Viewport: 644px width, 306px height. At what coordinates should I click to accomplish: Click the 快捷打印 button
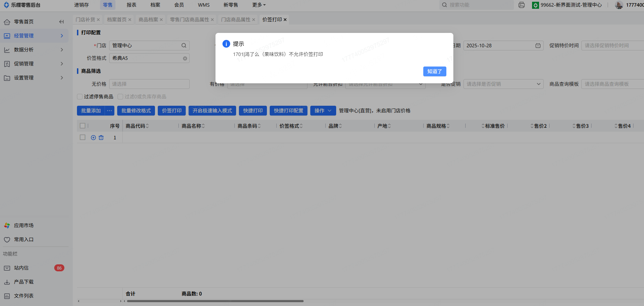(253, 111)
